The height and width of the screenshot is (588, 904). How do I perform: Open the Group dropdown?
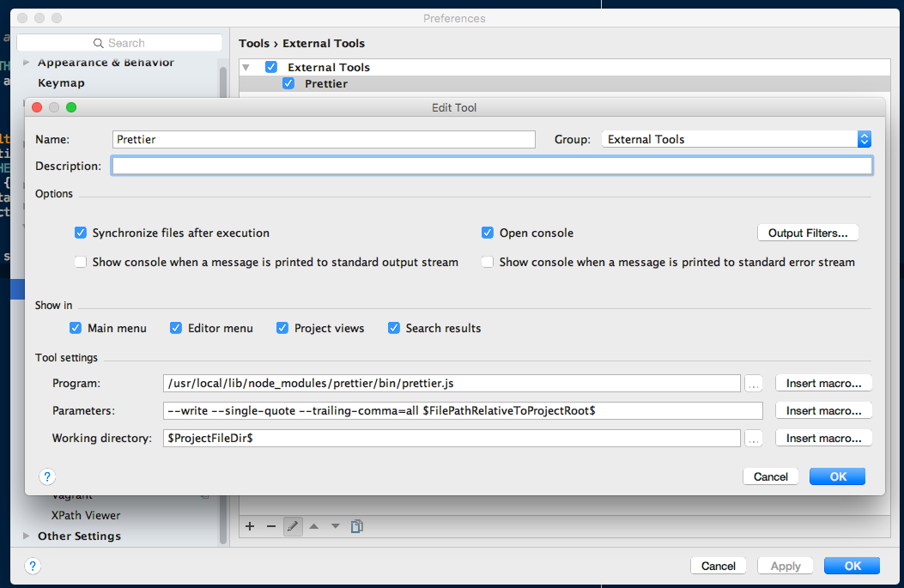865,138
